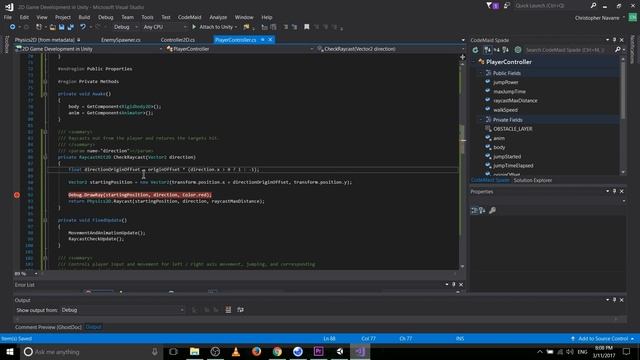The image size is (640, 360).
Task: Toggle CodeMaid sort by file order
Action: (x=487, y=50)
